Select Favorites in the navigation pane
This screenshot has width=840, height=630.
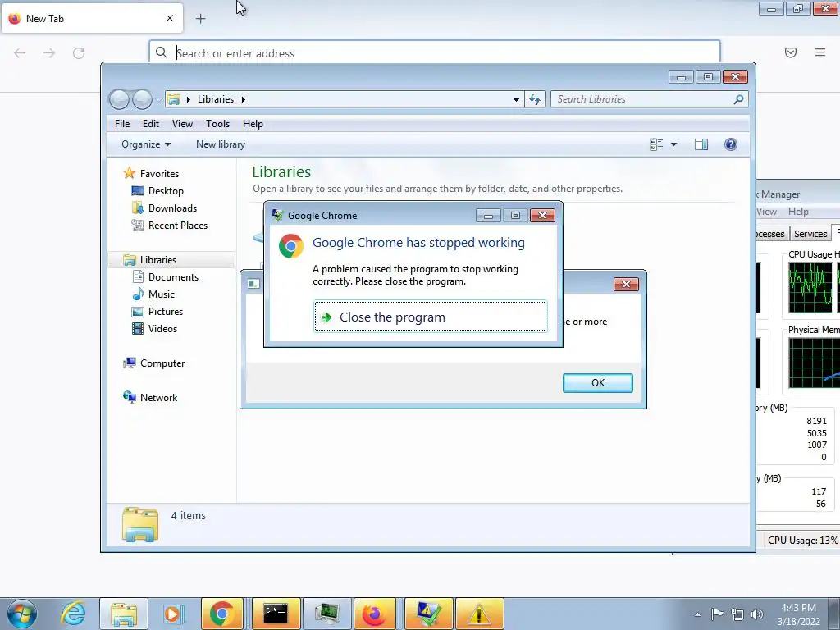coord(159,174)
